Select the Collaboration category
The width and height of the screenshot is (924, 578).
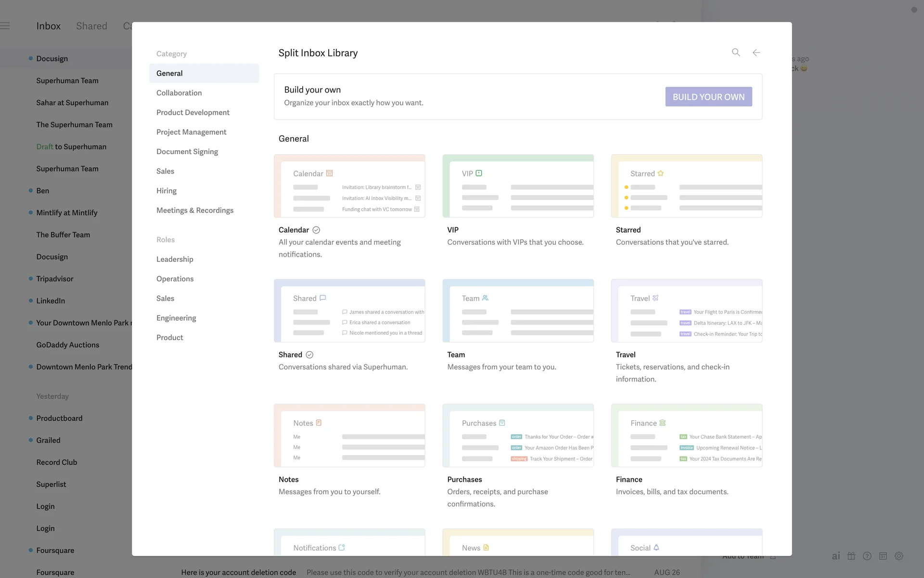(179, 93)
